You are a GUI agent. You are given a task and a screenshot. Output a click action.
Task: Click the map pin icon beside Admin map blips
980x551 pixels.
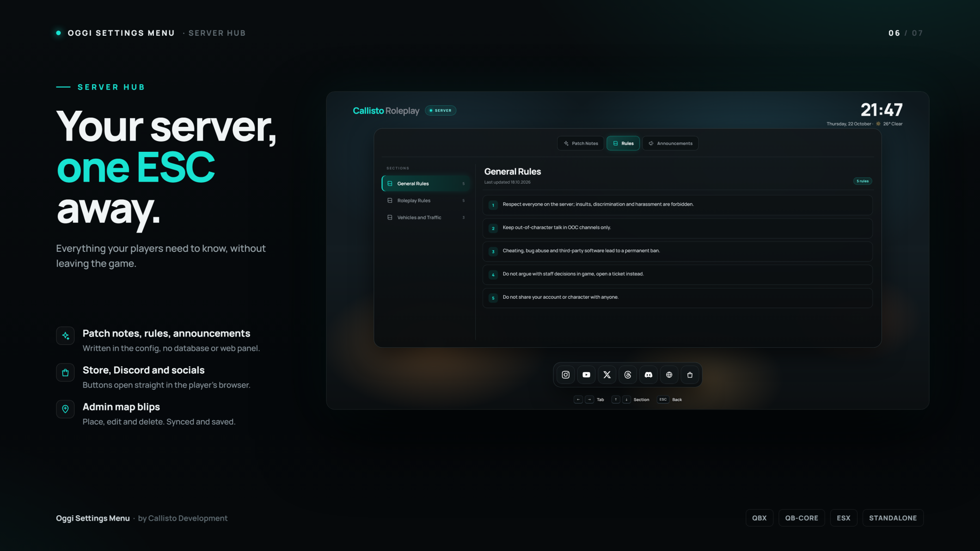65,409
